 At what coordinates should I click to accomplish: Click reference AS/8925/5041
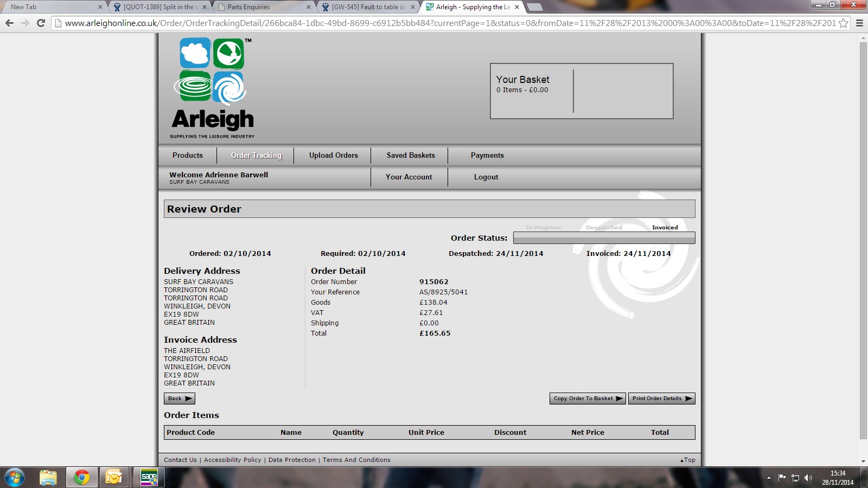coord(443,292)
